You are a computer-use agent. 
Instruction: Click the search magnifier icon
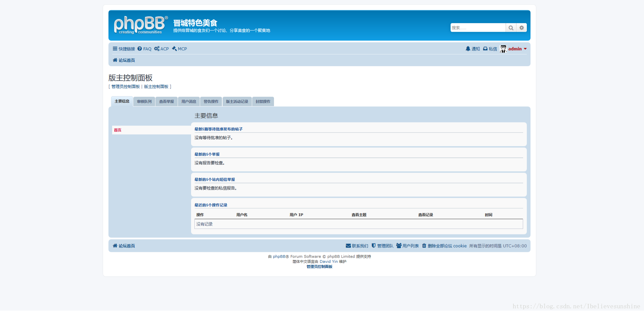[x=511, y=28]
